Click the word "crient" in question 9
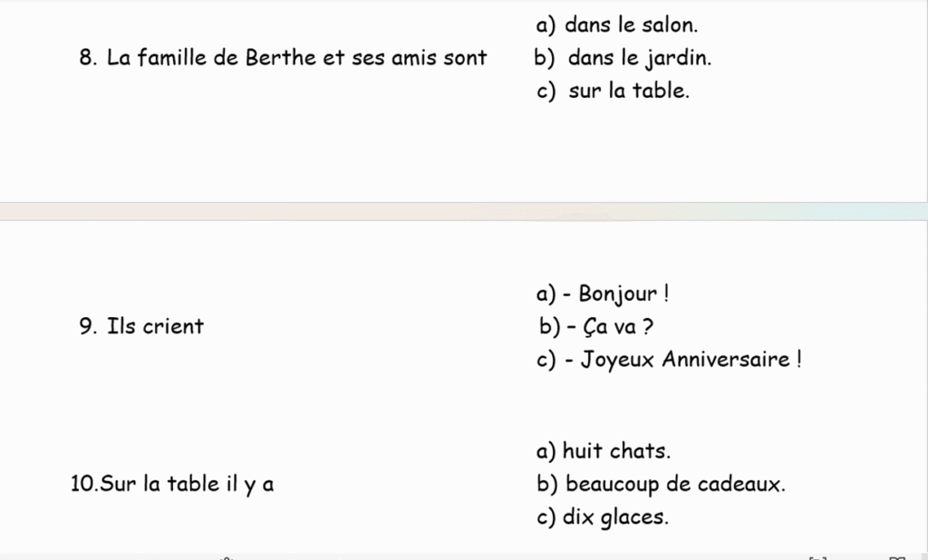This screenshot has height=560, width=928. [172, 326]
